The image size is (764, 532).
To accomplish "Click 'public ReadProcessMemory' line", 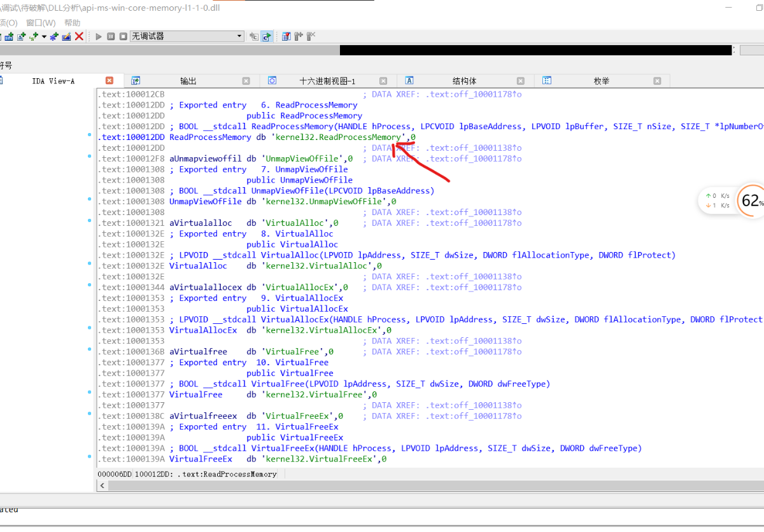I will 304,116.
